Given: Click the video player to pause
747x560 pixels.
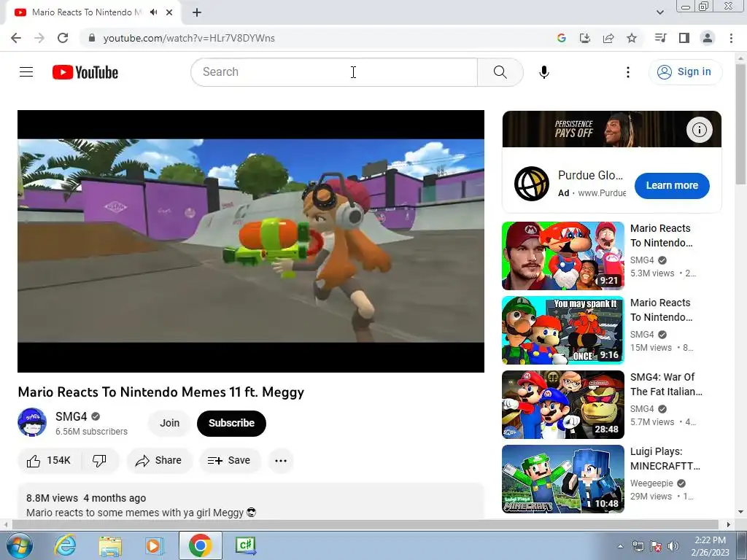Looking at the screenshot, I should tap(251, 241).
